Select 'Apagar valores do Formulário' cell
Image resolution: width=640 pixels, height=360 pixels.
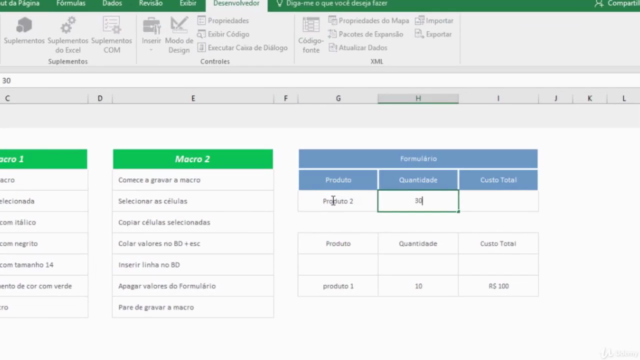[x=193, y=286]
